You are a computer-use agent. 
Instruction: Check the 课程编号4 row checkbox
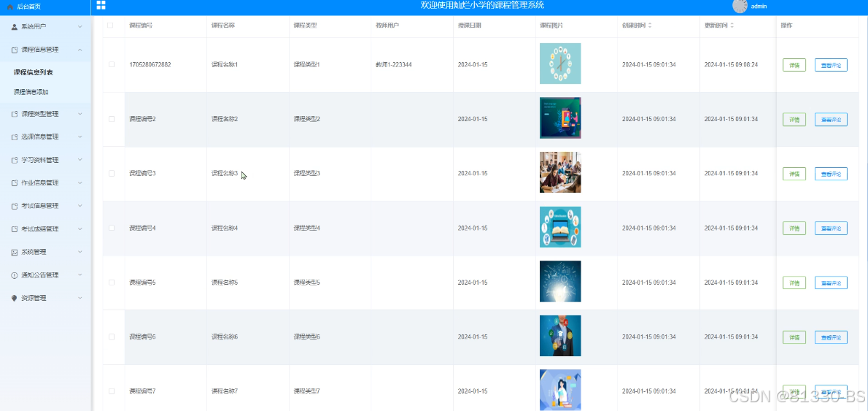112,228
